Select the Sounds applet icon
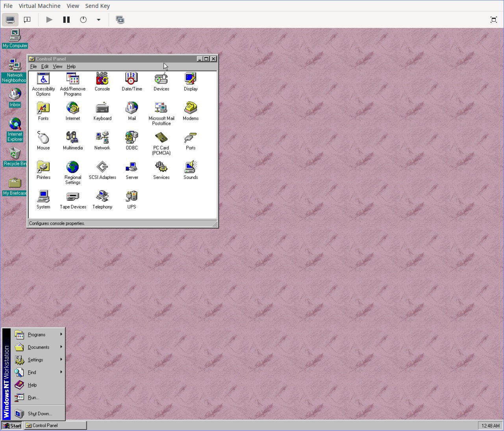The height and width of the screenshot is (431, 504). pyautogui.click(x=191, y=167)
